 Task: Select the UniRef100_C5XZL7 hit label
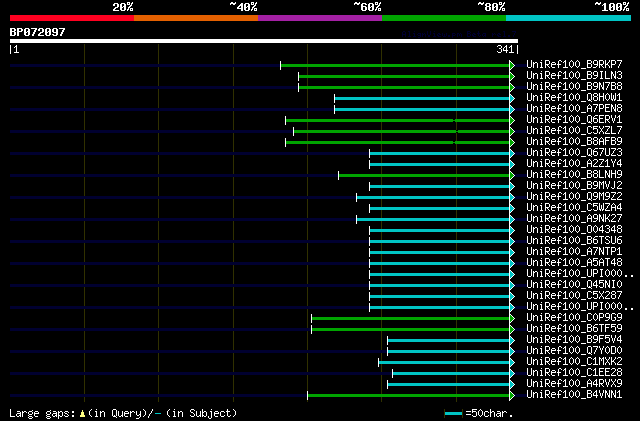(x=574, y=131)
